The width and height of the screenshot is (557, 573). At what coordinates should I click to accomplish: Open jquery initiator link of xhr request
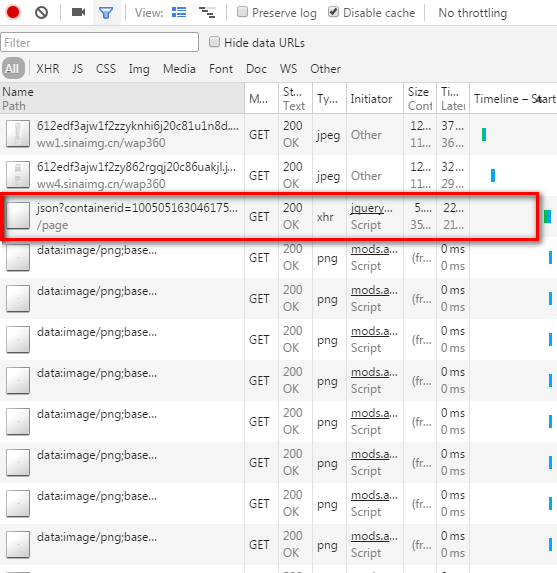[372, 208]
